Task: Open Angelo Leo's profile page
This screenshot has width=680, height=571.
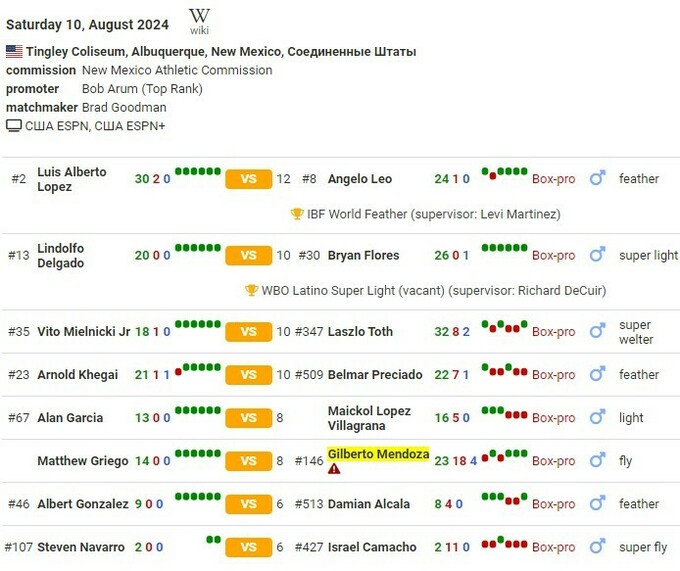Action: point(360,179)
